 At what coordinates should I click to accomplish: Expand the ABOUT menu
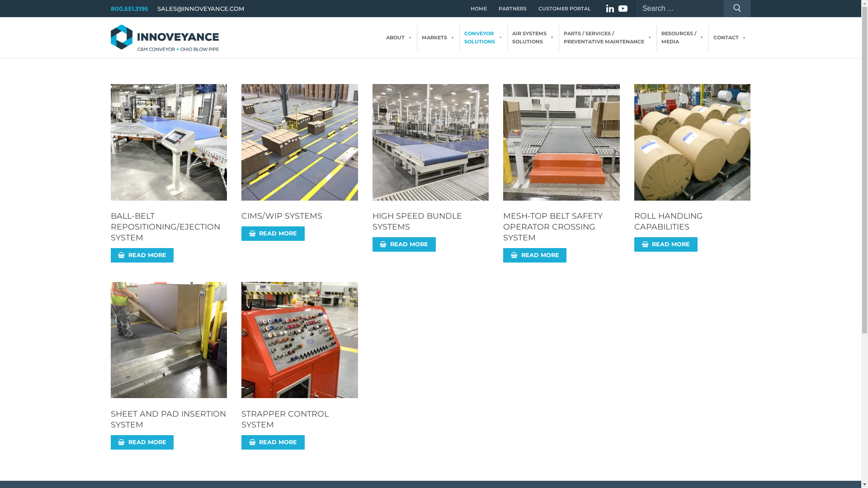[x=399, y=38]
